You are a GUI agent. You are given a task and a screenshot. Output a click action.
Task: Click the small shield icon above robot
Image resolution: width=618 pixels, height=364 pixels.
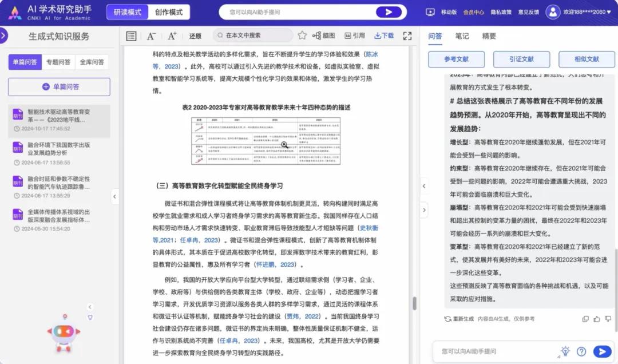[x=90, y=317]
